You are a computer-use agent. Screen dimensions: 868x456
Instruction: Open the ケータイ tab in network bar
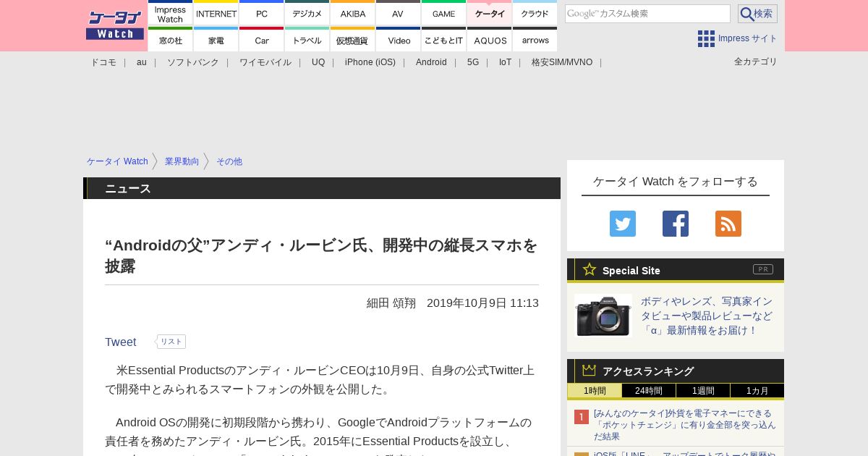click(490, 13)
